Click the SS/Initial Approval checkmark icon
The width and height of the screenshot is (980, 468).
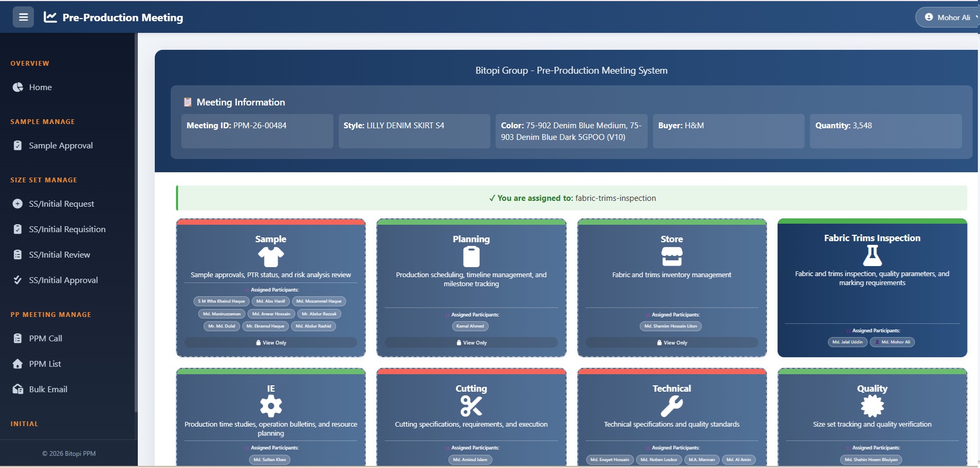[17, 280]
